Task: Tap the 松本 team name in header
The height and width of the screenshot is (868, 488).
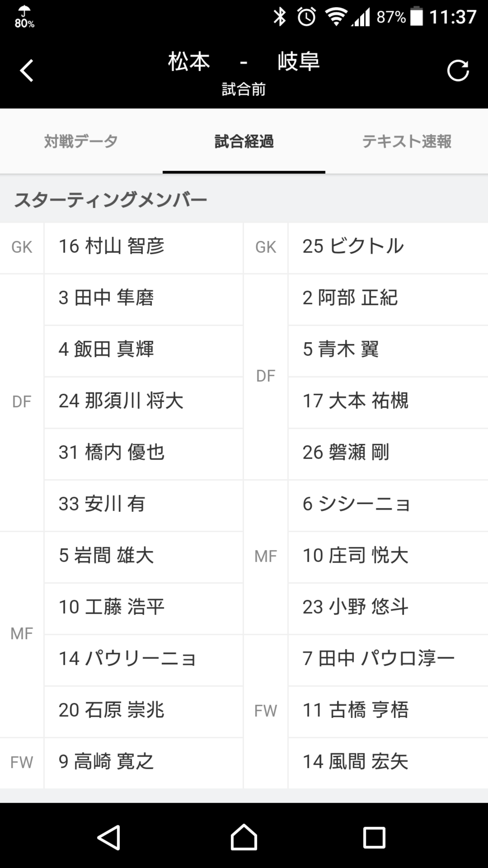Action: (x=189, y=62)
